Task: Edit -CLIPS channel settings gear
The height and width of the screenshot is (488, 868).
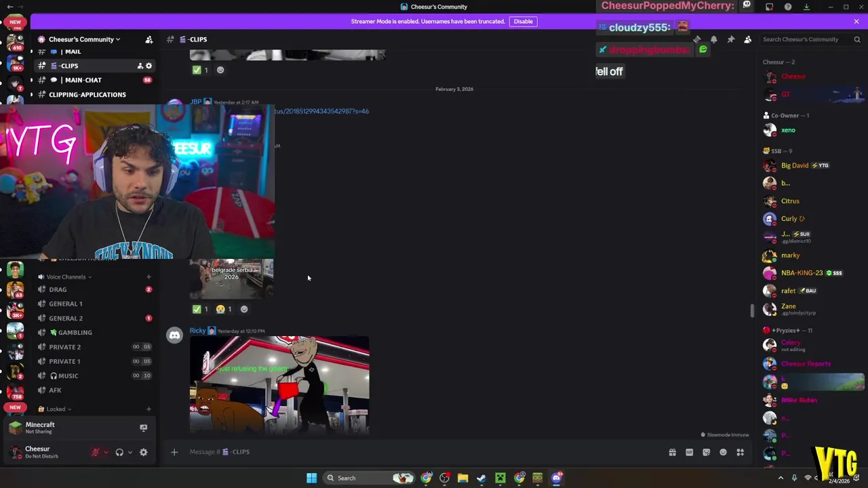Action: [x=149, y=66]
